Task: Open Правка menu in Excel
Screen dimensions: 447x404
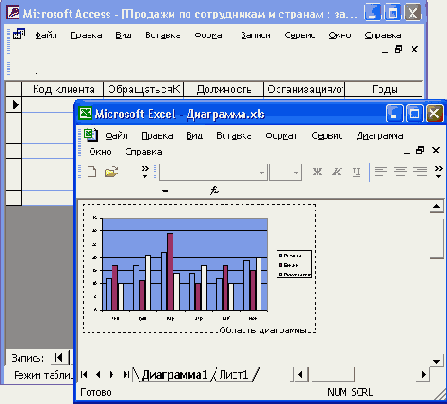Action: coord(157,136)
